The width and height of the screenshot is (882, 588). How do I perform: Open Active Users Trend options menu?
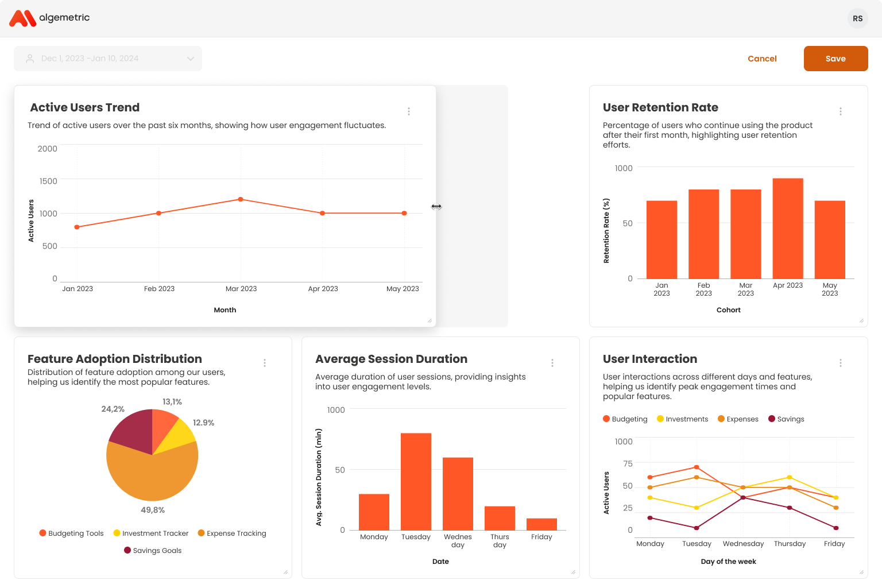tap(409, 111)
